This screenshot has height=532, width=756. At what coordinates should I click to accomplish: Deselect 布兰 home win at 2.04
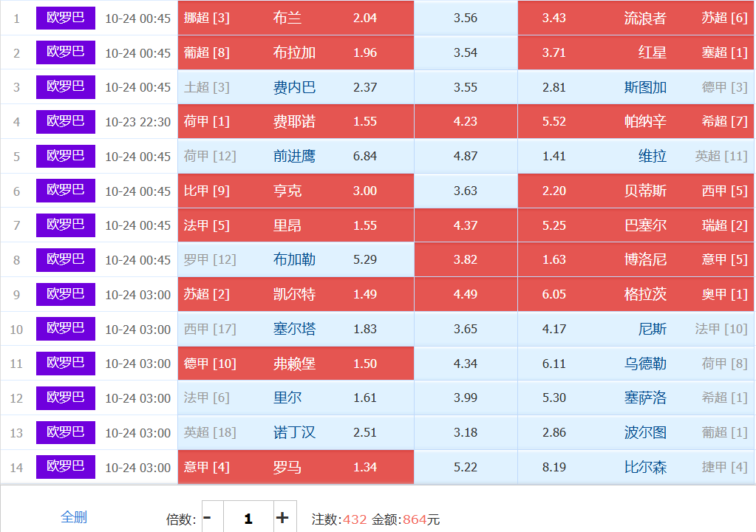tap(296, 18)
